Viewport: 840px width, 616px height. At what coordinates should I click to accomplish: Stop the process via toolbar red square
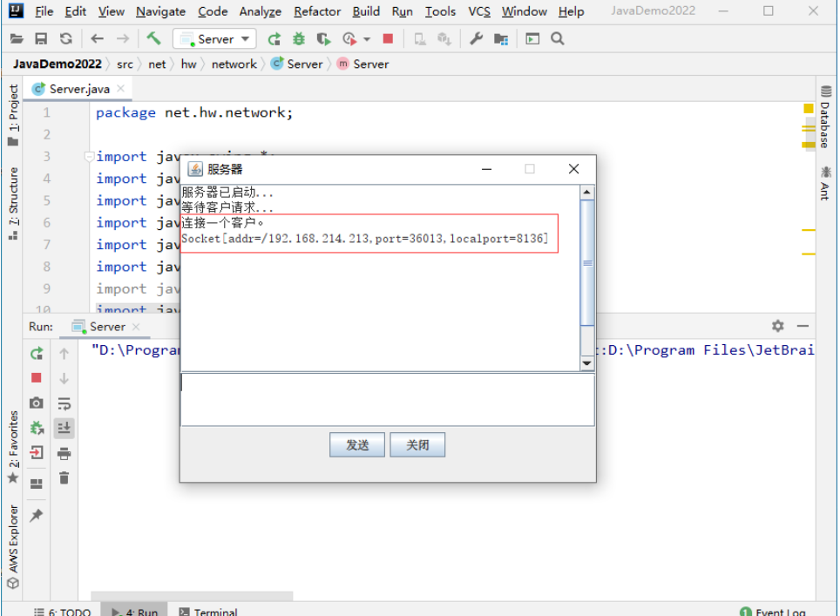[389, 38]
